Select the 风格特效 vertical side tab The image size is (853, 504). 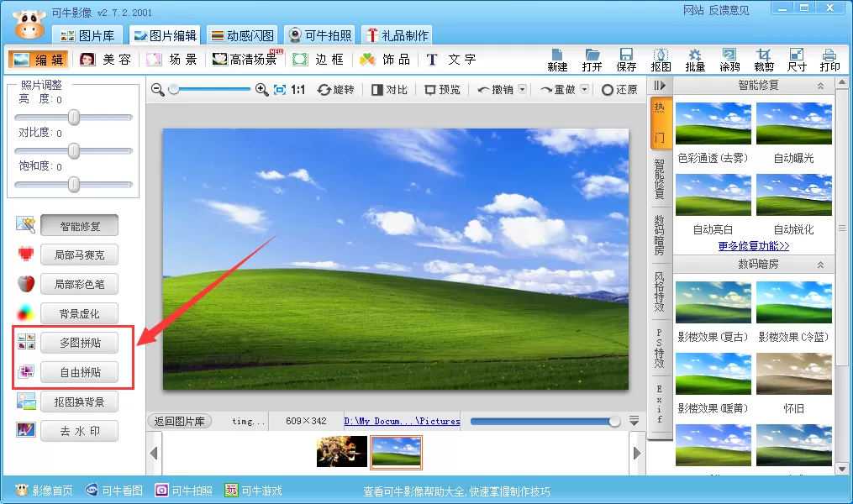[x=660, y=291]
